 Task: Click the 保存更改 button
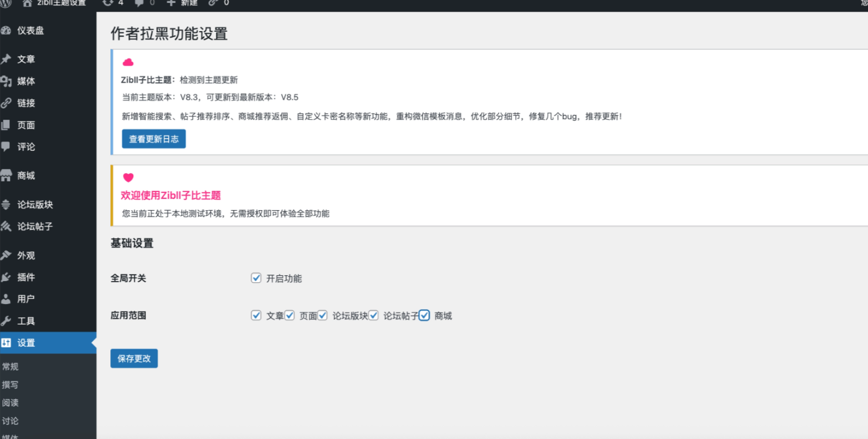point(134,358)
